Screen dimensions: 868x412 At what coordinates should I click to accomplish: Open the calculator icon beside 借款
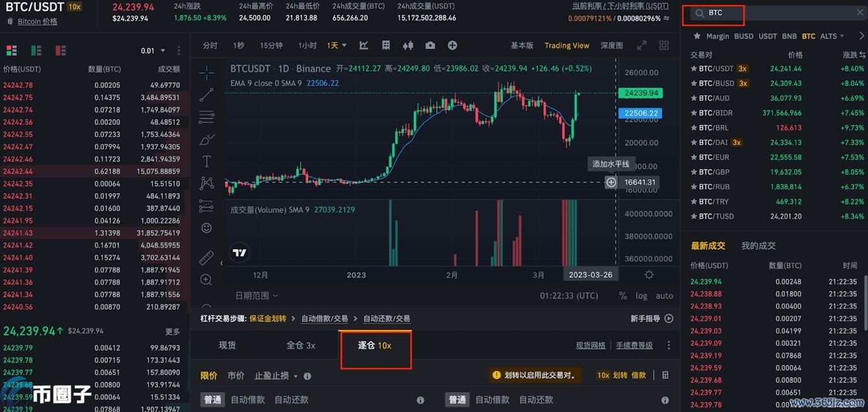click(x=665, y=375)
